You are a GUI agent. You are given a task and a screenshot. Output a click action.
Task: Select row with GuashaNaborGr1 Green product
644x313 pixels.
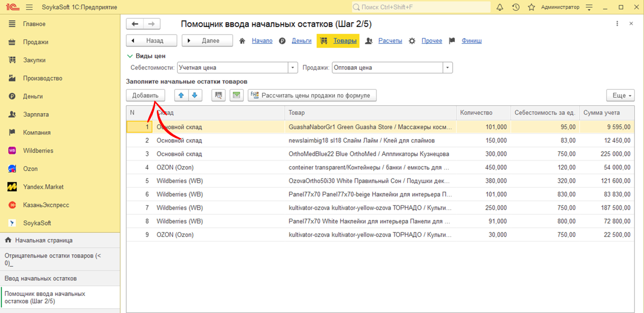[x=380, y=127]
